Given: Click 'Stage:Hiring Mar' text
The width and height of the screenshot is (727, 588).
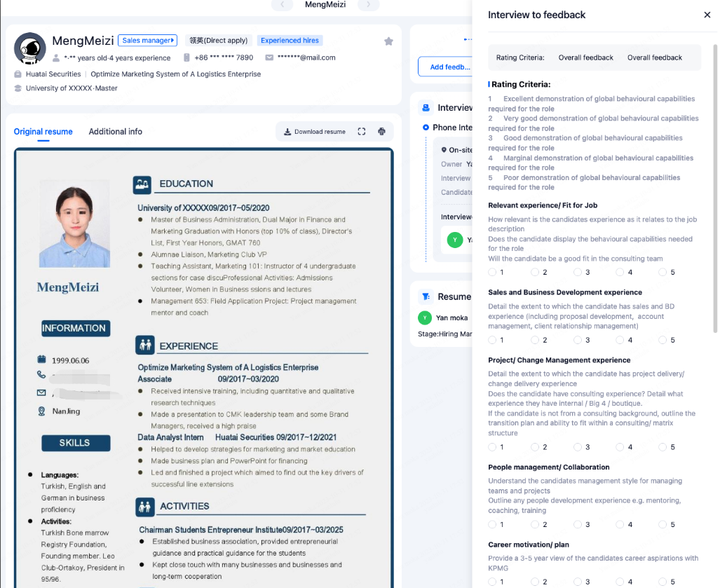Looking at the screenshot, I should click(x=445, y=334).
